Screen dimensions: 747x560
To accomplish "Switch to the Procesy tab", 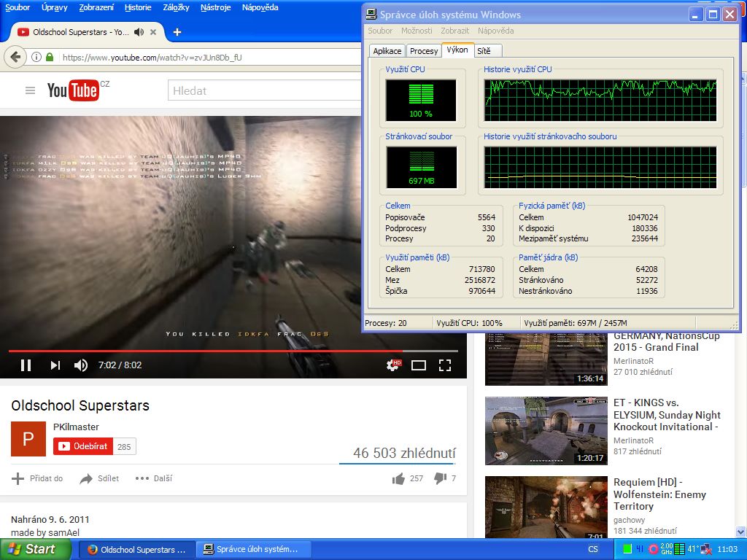I will coord(424,51).
